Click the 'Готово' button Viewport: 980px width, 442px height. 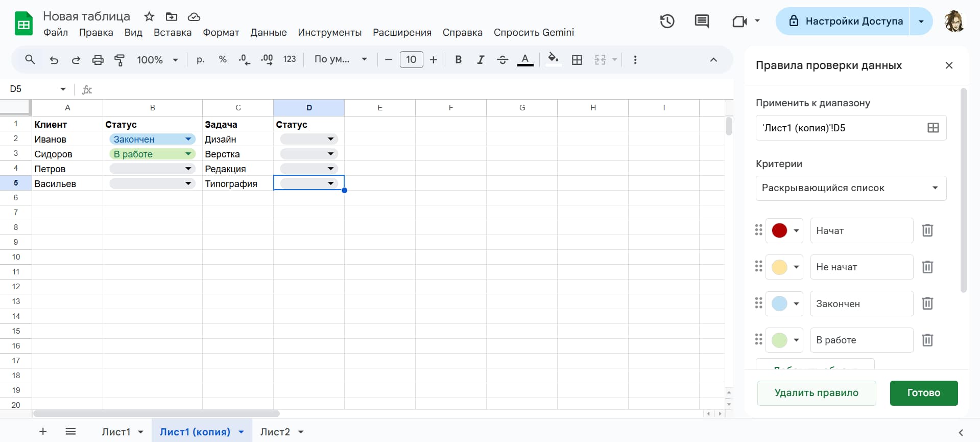click(923, 393)
